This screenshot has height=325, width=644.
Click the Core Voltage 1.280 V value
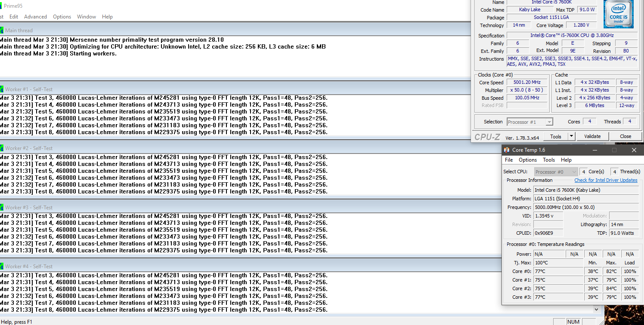click(x=581, y=25)
